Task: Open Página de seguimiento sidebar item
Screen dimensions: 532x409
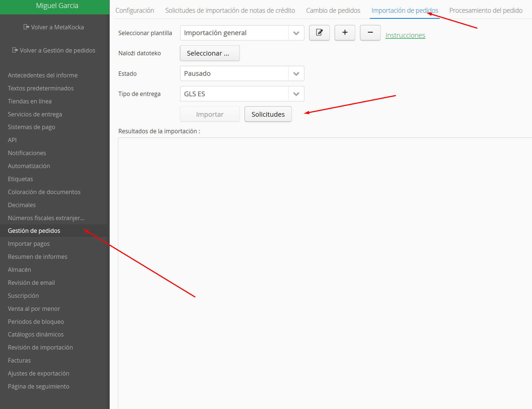Action: pos(38,386)
